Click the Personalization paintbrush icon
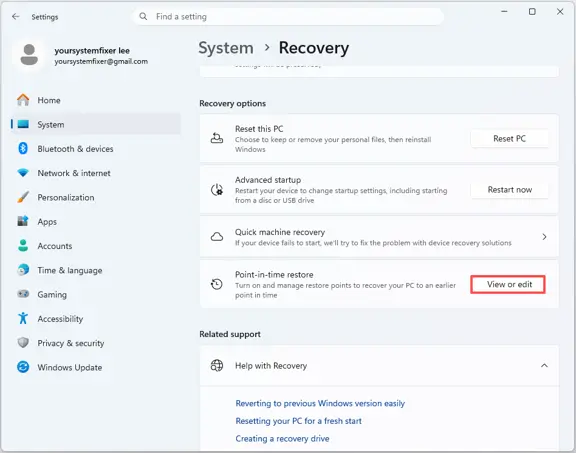The width and height of the screenshot is (576, 453). click(23, 197)
